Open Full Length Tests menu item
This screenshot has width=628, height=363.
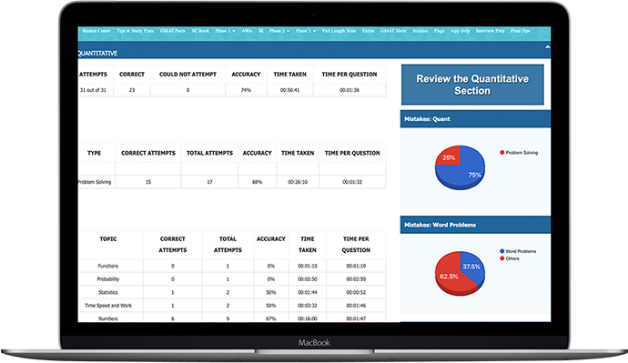pos(339,31)
